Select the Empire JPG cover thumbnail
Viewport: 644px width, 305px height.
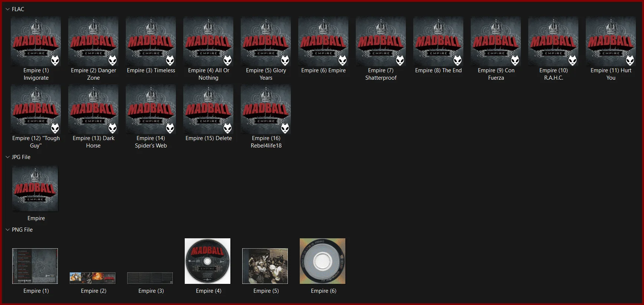click(35, 188)
